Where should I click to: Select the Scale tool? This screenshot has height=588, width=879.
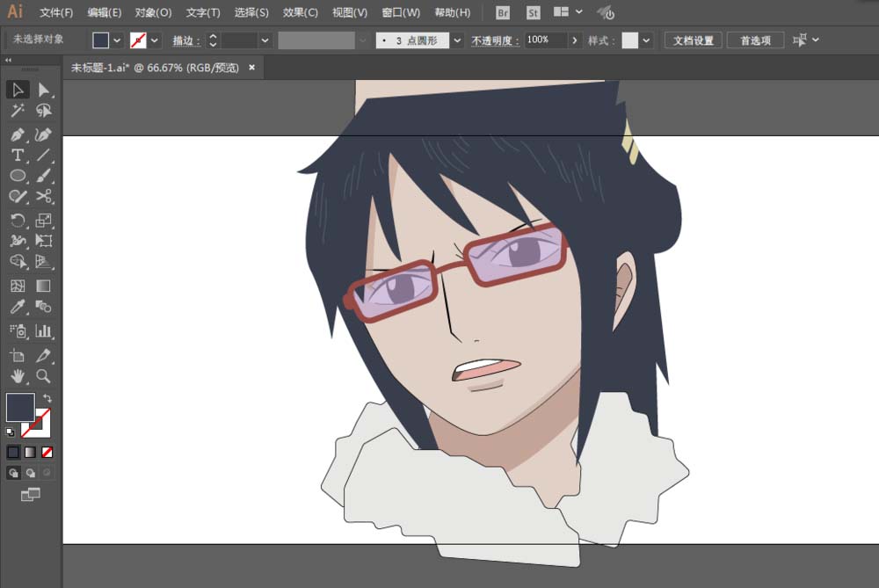[x=43, y=221]
